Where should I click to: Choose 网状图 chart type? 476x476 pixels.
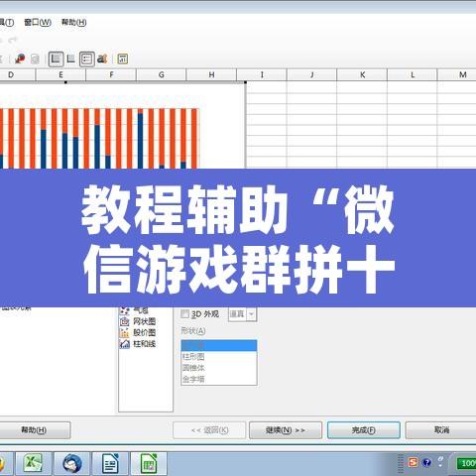[144, 321]
